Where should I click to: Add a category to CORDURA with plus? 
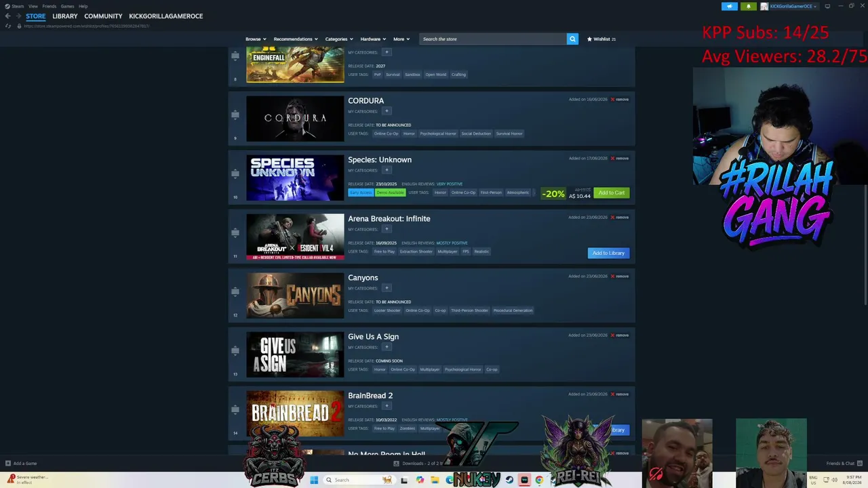click(x=387, y=111)
